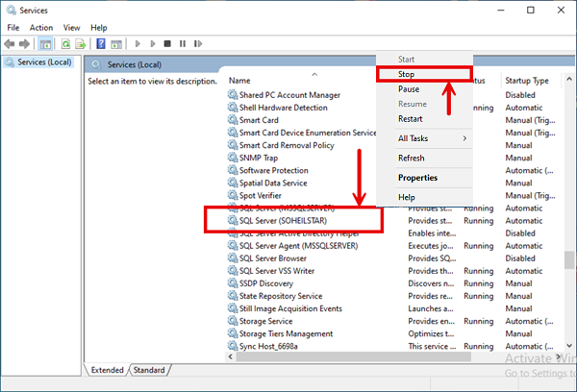
Task: Click the horizontal scrollbar left arrow
Action: coord(231,356)
